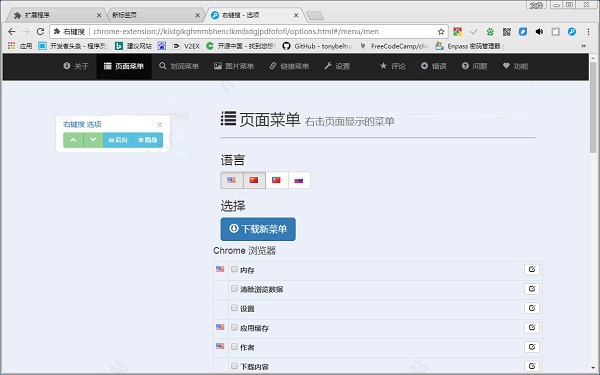This screenshot has width=600, height=375.
Task: Check the 设置 checkbox in list
Action: point(234,308)
